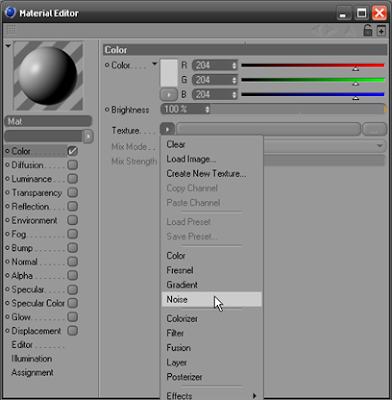
Task: Click the lock icon in top toolbar
Action: click(367, 31)
